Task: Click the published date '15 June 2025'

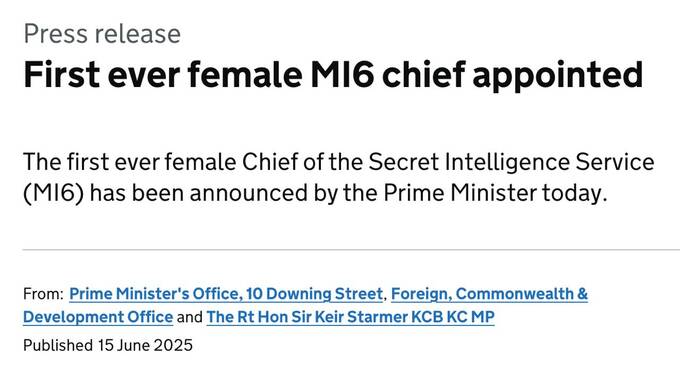Action: 145,346
